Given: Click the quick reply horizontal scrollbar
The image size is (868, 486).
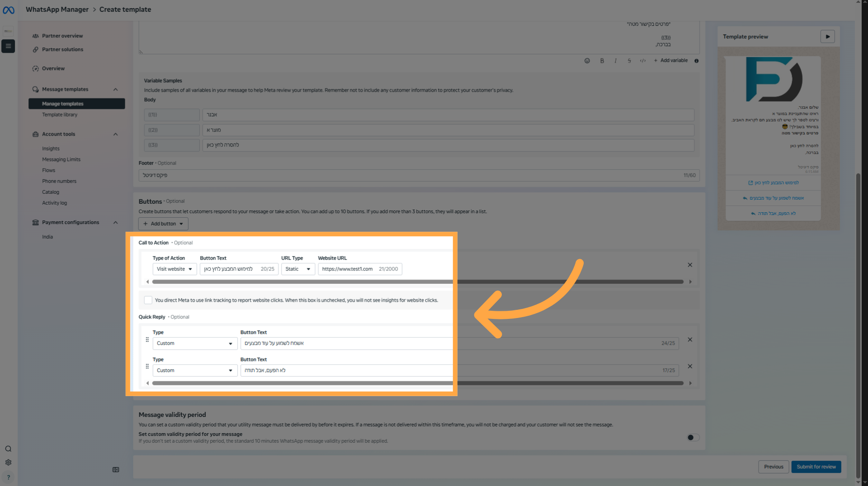Looking at the screenshot, I should click(x=418, y=383).
